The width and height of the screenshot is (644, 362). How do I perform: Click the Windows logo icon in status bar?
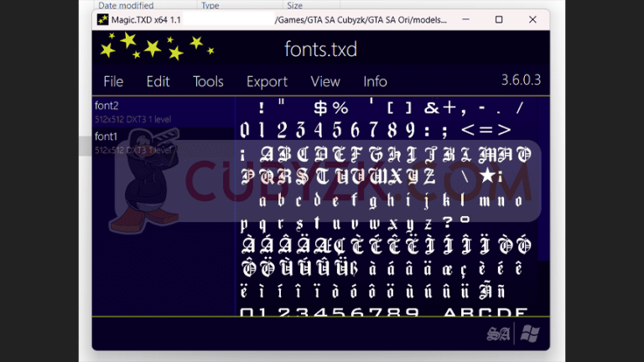click(x=529, y=334)
